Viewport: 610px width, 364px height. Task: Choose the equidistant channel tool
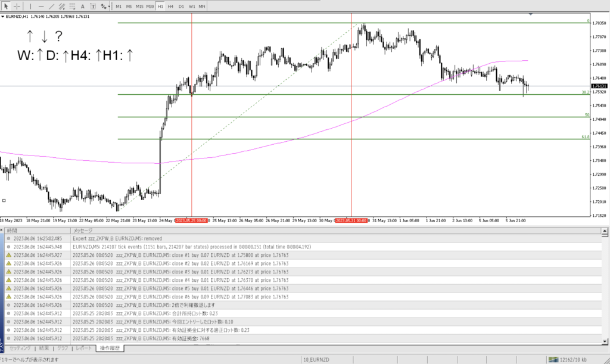(x=61, y=6)
